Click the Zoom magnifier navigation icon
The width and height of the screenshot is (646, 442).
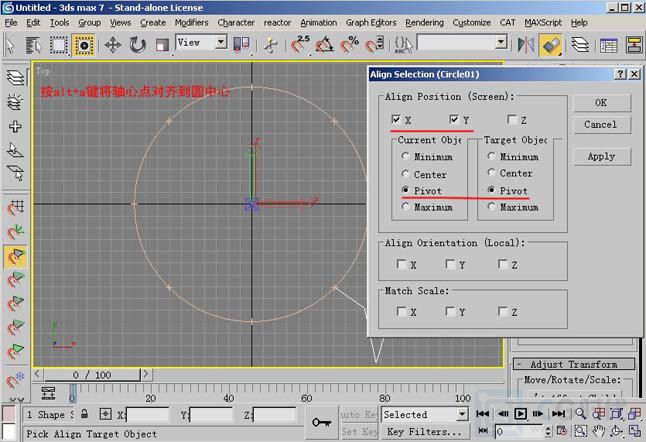click(x=581, y=414)
